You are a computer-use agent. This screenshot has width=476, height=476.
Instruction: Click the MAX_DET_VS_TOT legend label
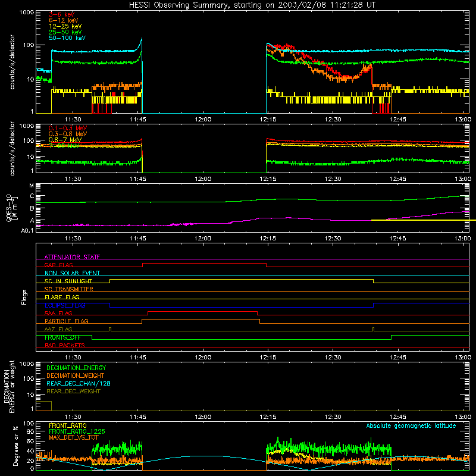point(74,437)
